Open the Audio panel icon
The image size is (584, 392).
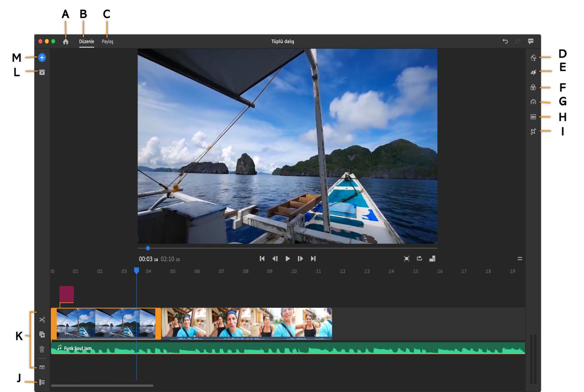point(533,117)
